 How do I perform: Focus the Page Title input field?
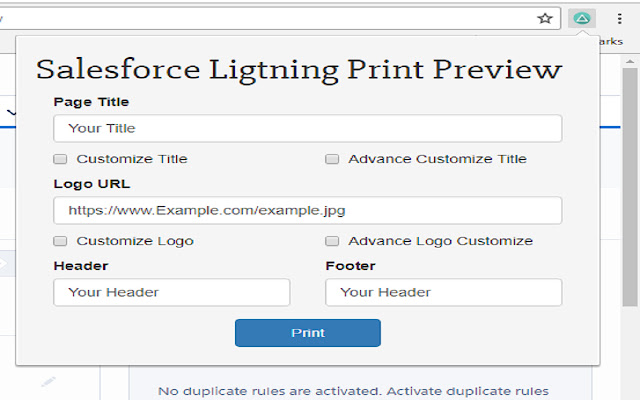(308, 129)
